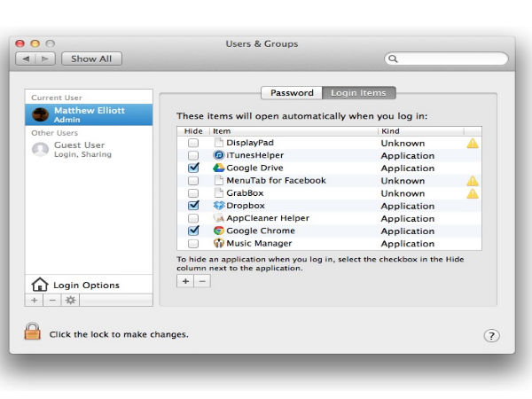The image size is (532, 399).
Task: Enable Hide checkbox for iTunesHelper
Action: pyautogui.click(x=193, y=155)
